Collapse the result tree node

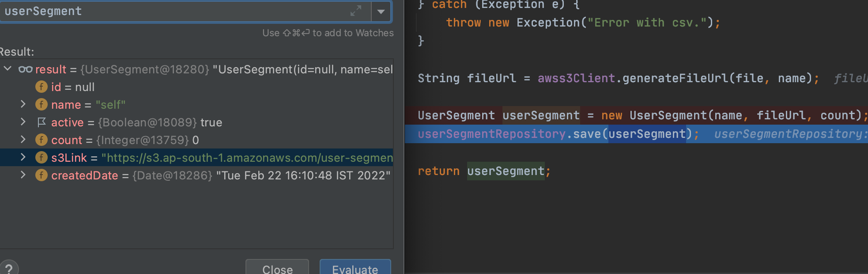[x=8, y=68]
